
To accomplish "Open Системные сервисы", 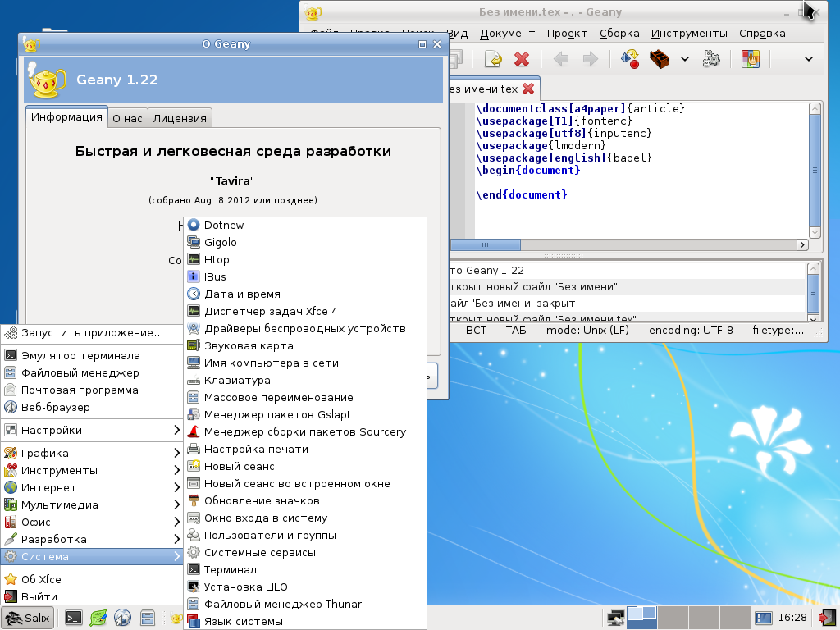I will pyautogui.click(x=305, y=552).
